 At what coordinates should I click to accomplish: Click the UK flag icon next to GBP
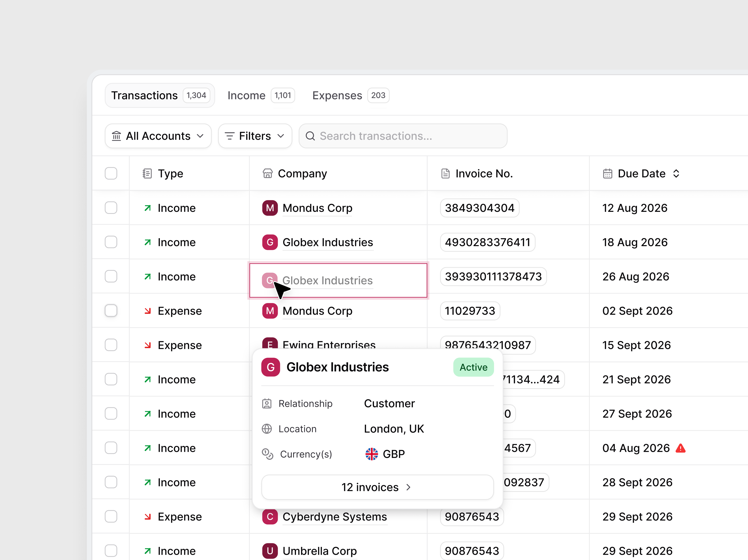pyautogui.click(x=372, y=454)
